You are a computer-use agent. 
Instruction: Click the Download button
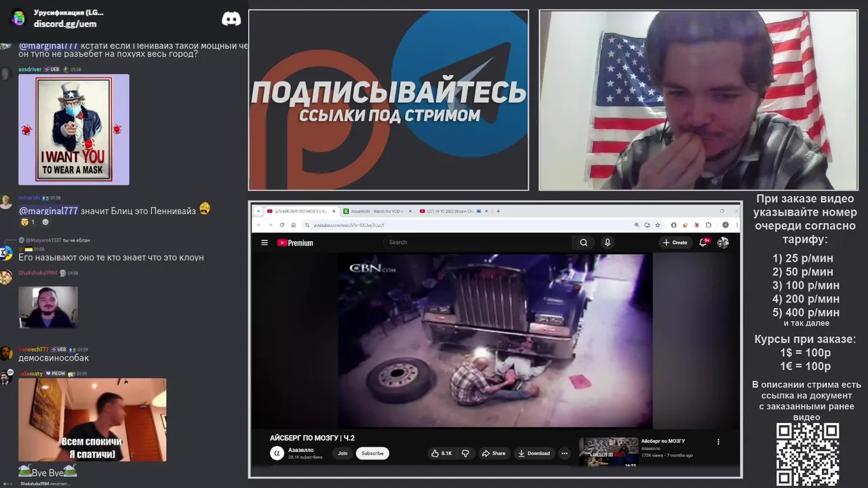pos(534,453)
